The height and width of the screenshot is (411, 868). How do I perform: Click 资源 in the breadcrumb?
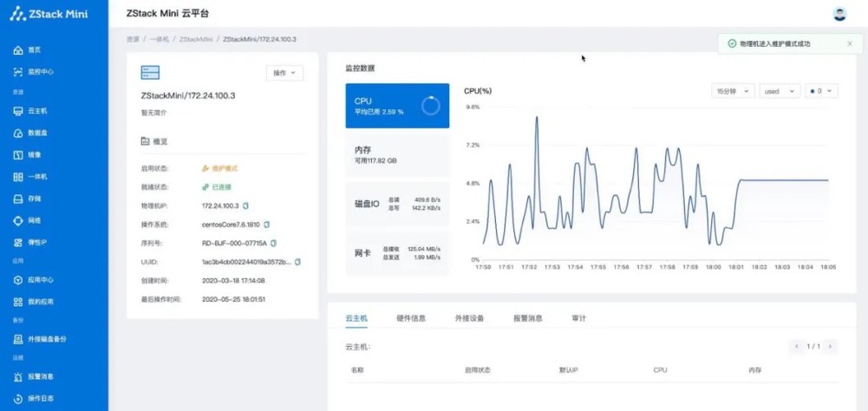pyautogui.click(x=133, y=39)
